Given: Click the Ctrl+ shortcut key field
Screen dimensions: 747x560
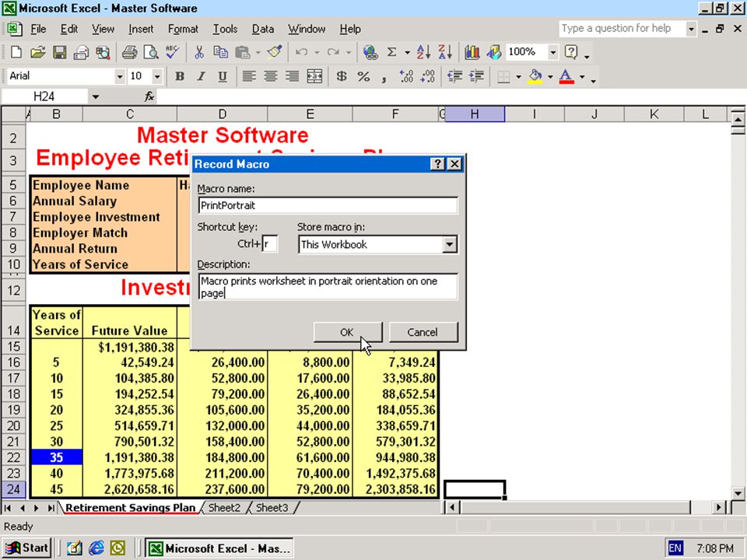Looking at the screenshot, I should click(270, 244).
